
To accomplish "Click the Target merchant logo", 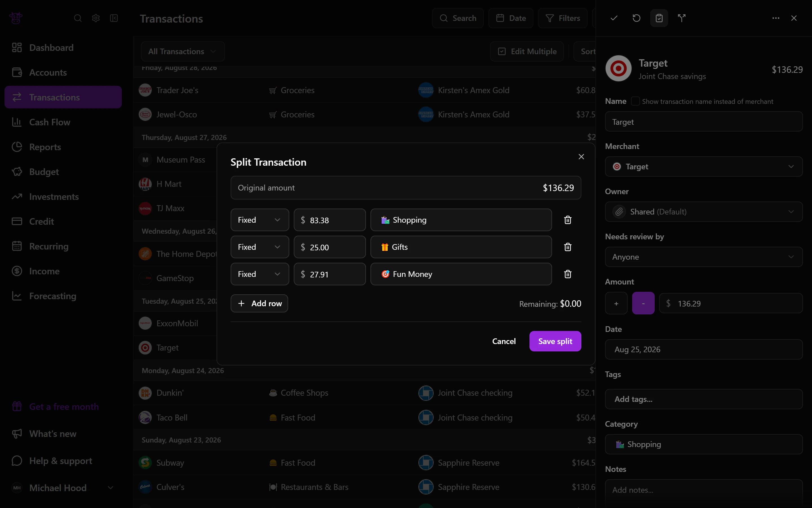I will 618,69.
